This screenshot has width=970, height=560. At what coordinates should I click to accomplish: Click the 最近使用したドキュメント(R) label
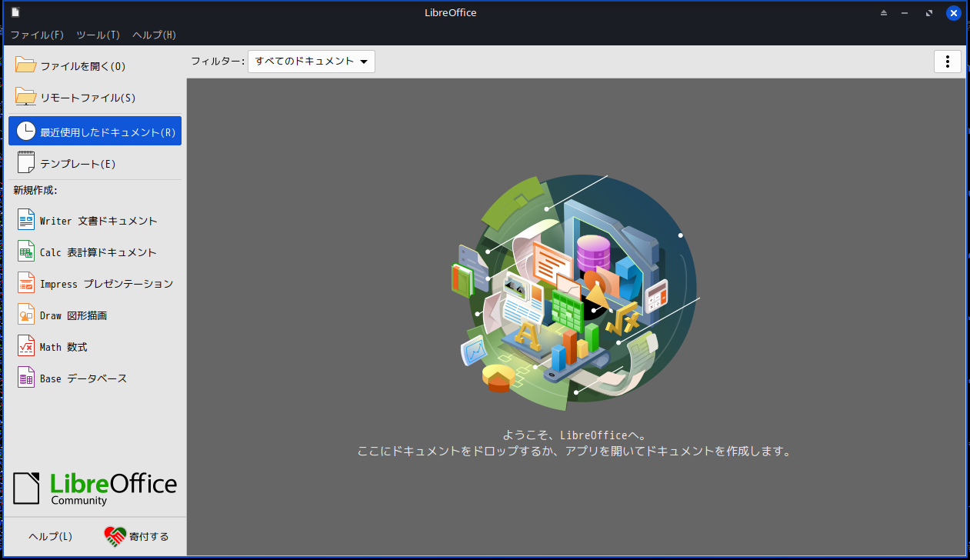coord(108,132)
